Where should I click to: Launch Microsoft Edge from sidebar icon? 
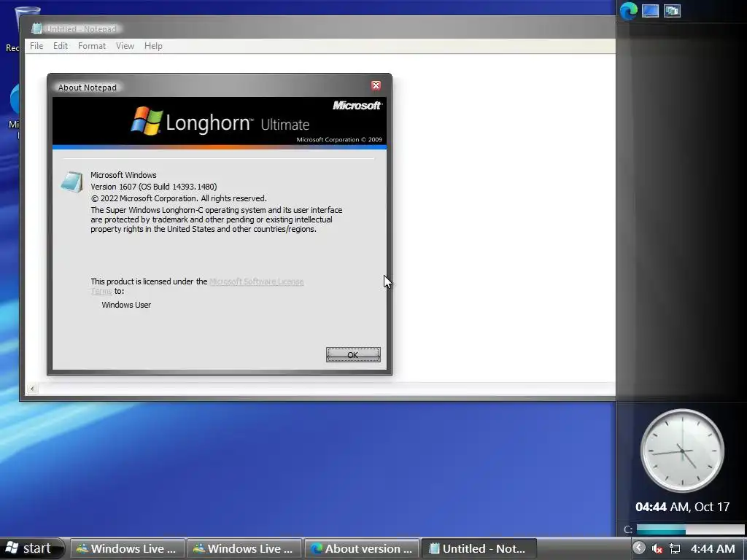pyautogui.click(x=629, y=10)
